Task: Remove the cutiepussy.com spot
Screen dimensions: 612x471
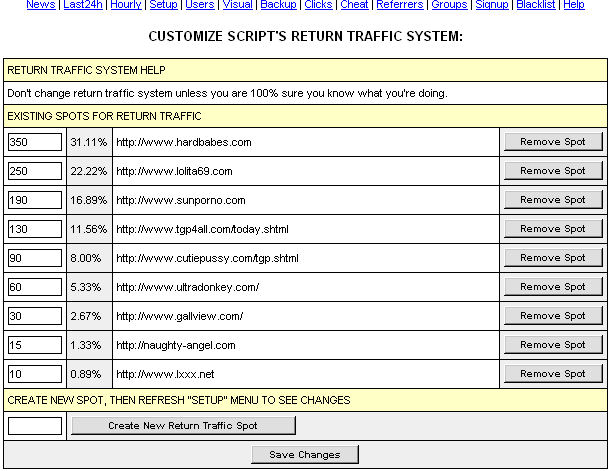Action: [553, 258]
